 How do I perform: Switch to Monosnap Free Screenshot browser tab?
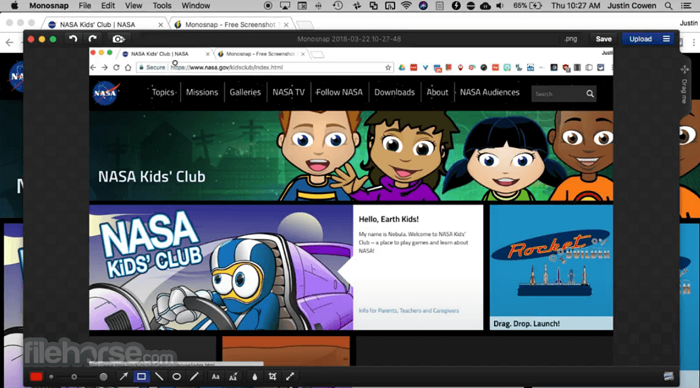coord(230,25)
